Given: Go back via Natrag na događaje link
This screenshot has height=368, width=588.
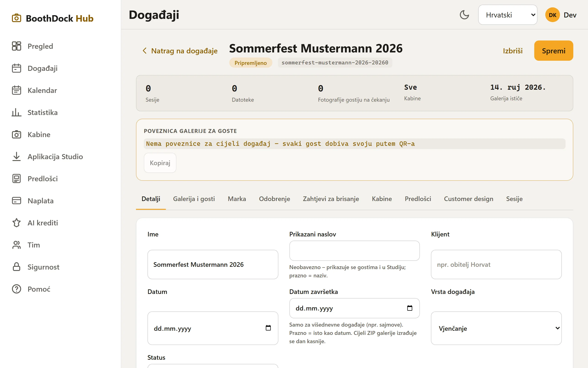Looking at the screenshot, I should click(x=180, y=51).
